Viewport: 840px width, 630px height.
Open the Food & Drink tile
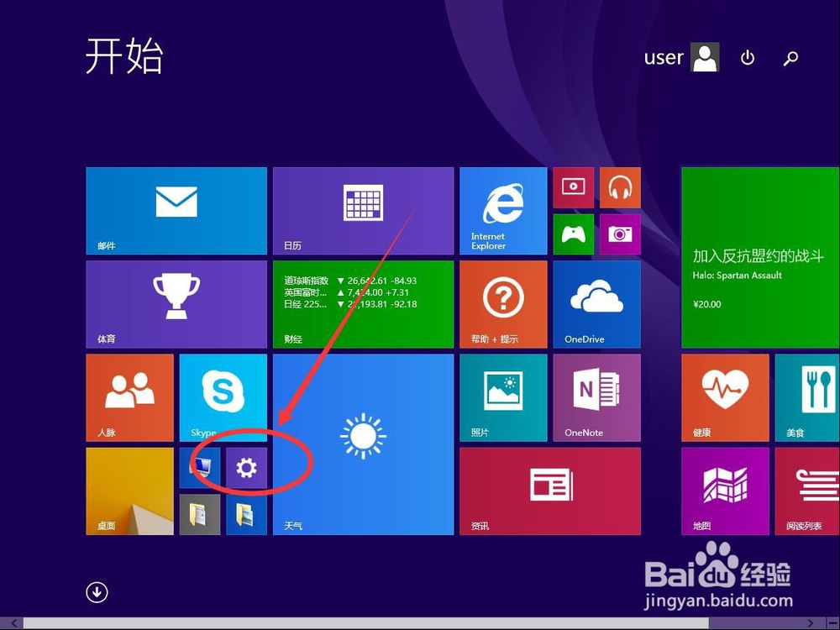807,397
